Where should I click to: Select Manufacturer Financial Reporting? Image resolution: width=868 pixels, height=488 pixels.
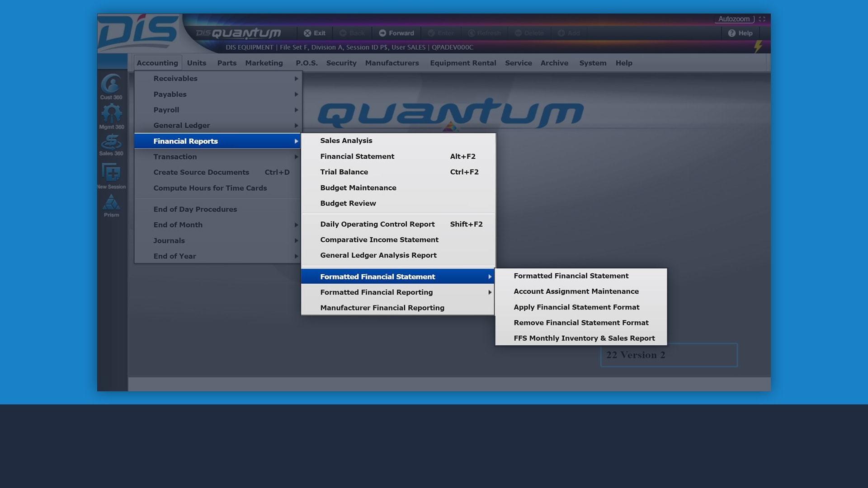pyautogui.click(x=398, y=308)
